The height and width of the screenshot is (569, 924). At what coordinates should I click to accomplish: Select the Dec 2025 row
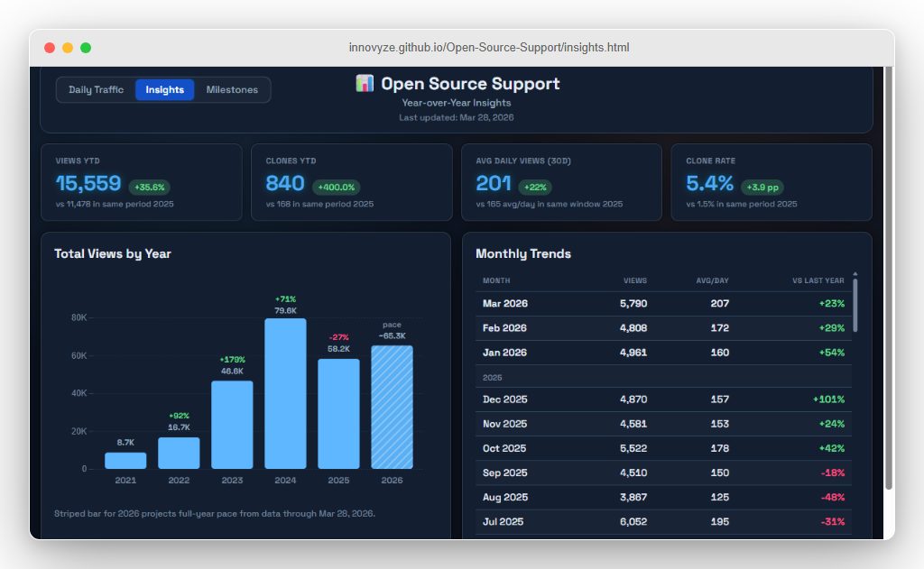pos(663,399)
